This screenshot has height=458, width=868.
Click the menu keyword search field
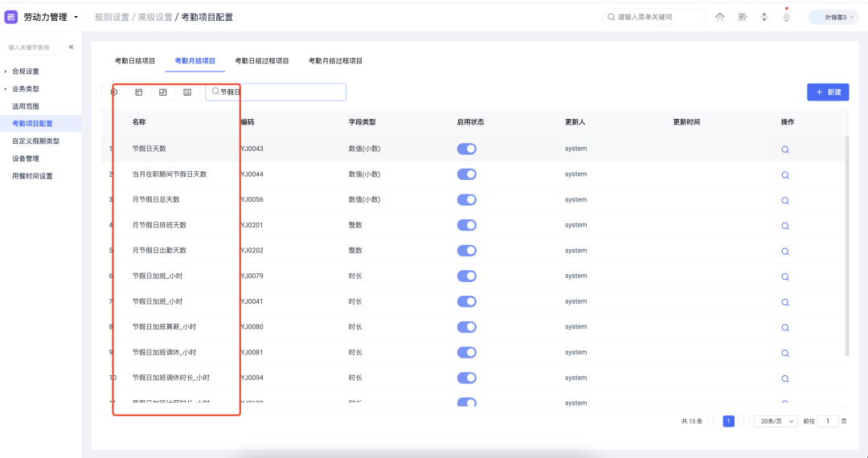click(x=655, y=17)
